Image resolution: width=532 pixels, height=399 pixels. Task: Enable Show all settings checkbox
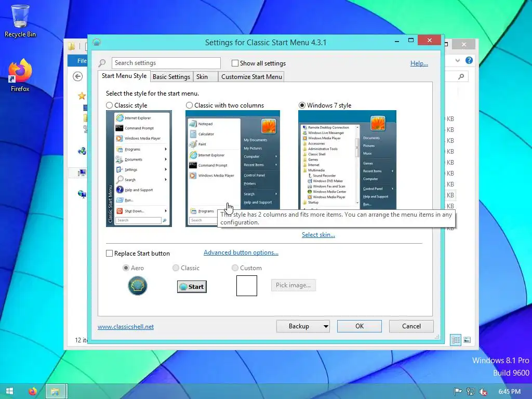click(235, 63)
